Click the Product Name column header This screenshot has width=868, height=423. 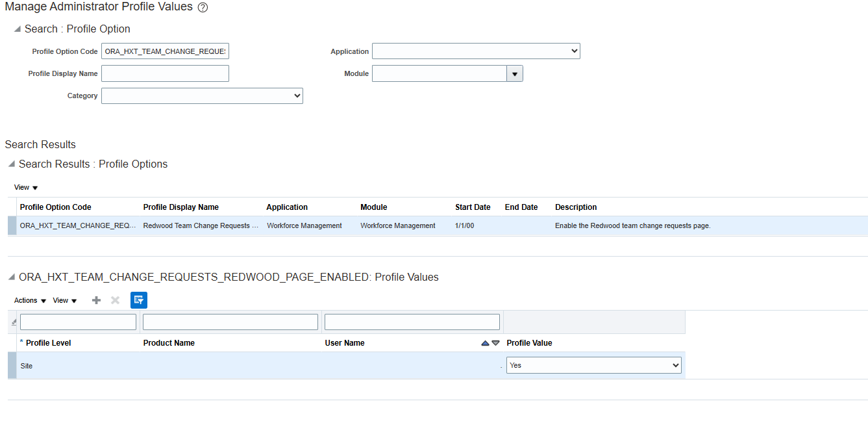click(169, 343)
